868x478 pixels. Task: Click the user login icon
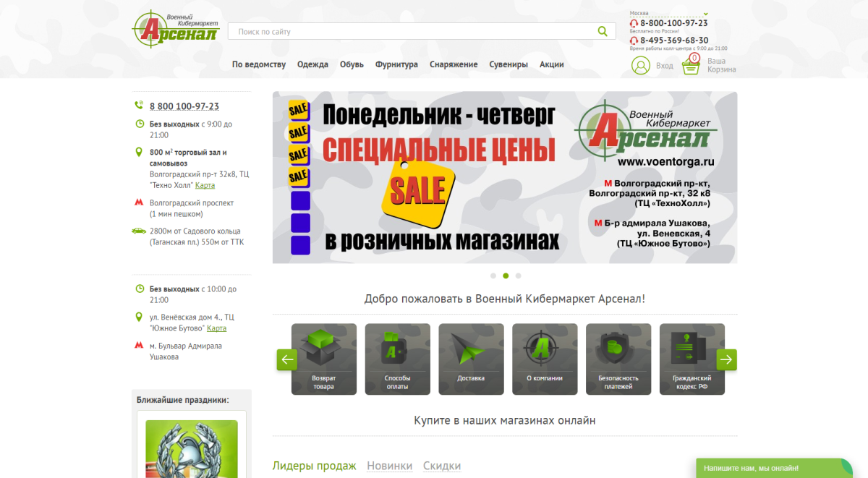(x=641, y=66)
